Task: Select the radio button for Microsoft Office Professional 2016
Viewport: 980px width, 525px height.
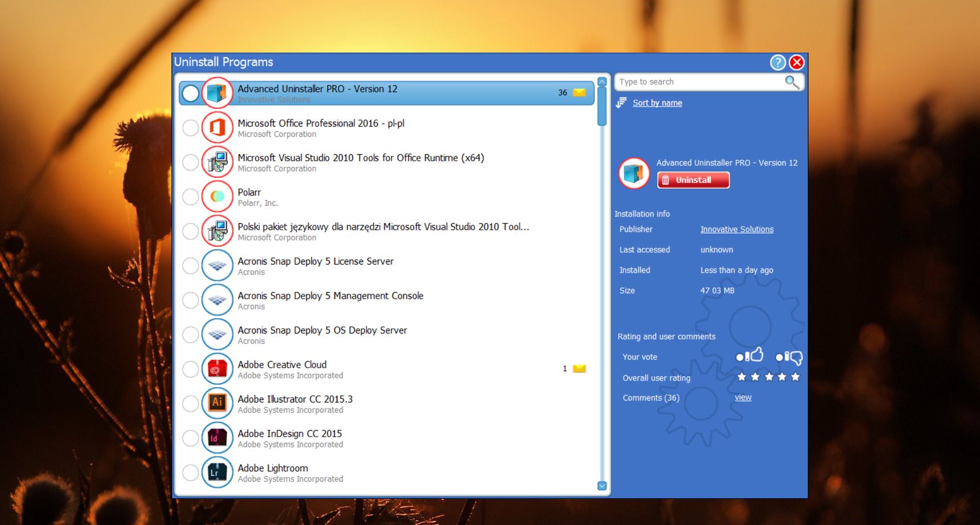Action: 190,128
